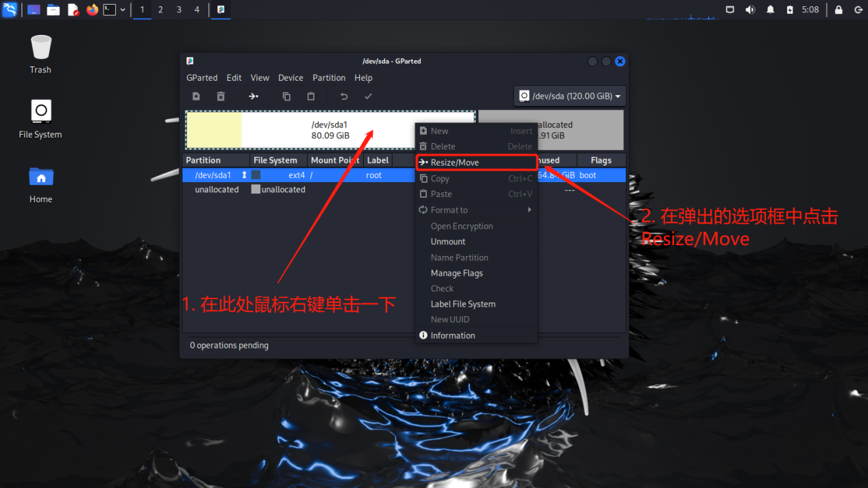This screenshot has width=868, height=488.
Task: Choose New in the context menu
Action: click(x=476, y=131)
